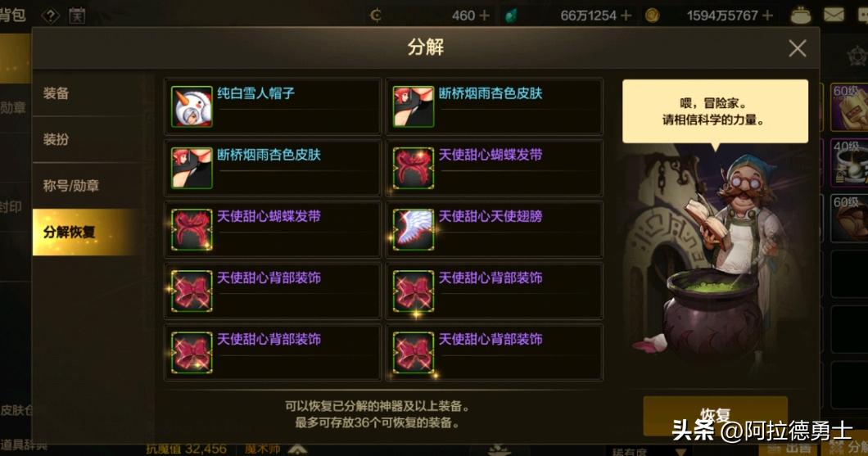Pick the bottom-right 天使甜心背部装饰 item
Image resolution: width=868 pixels, height=456 pixels.
494,352
